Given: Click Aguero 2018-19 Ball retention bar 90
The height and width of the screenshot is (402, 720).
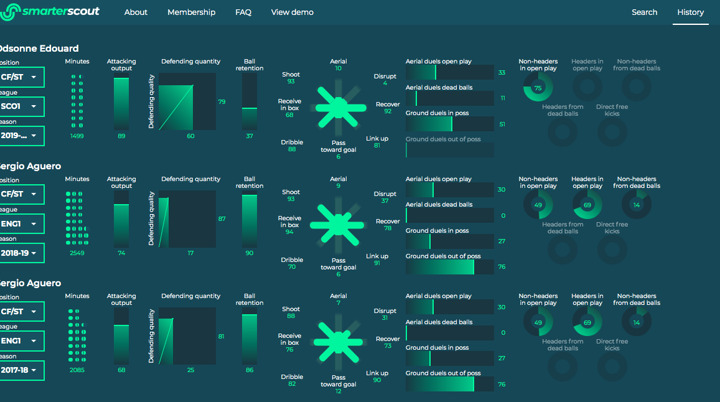Looking at the screenshot, I should (249, 220).
